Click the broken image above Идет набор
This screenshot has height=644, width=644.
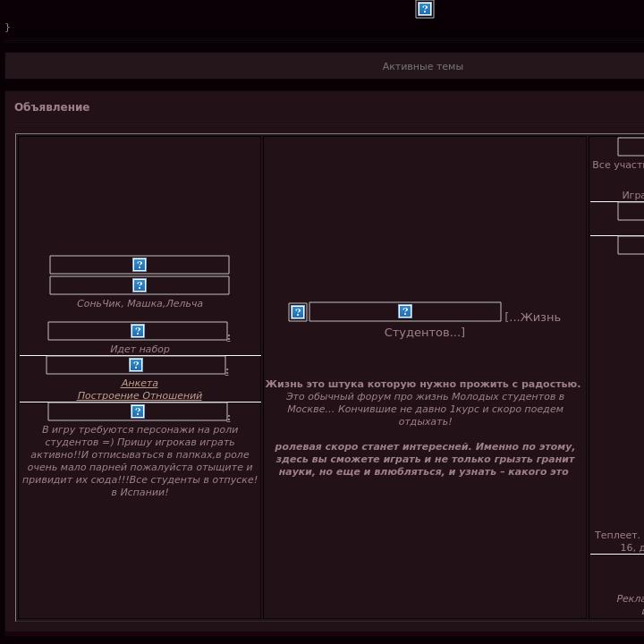(138, 331)
